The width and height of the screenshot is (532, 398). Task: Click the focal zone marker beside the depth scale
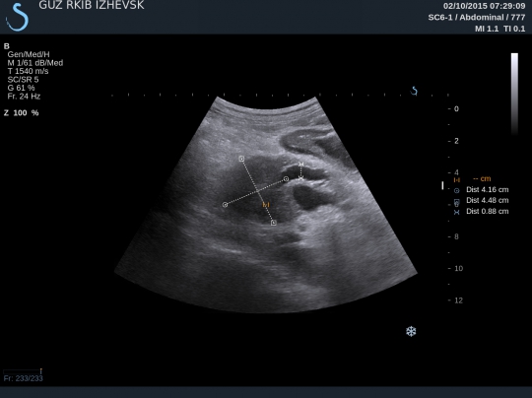click(x=442, y=185)
